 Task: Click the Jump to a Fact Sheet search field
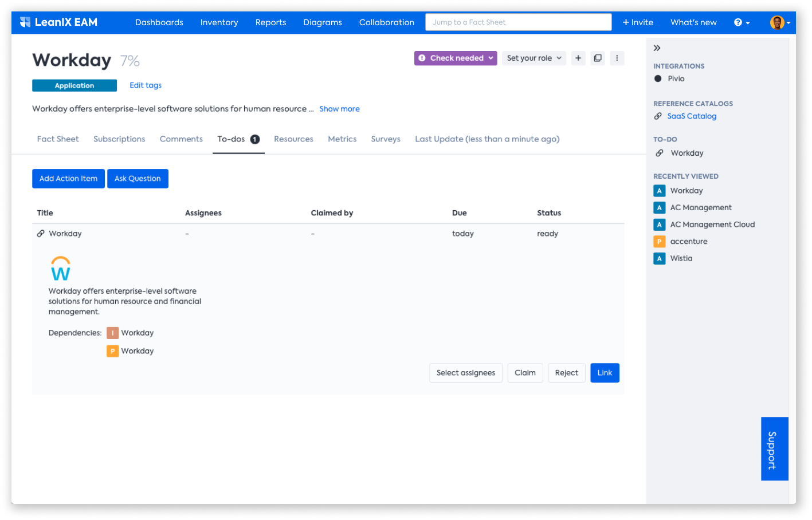click(x=519, y=22)
